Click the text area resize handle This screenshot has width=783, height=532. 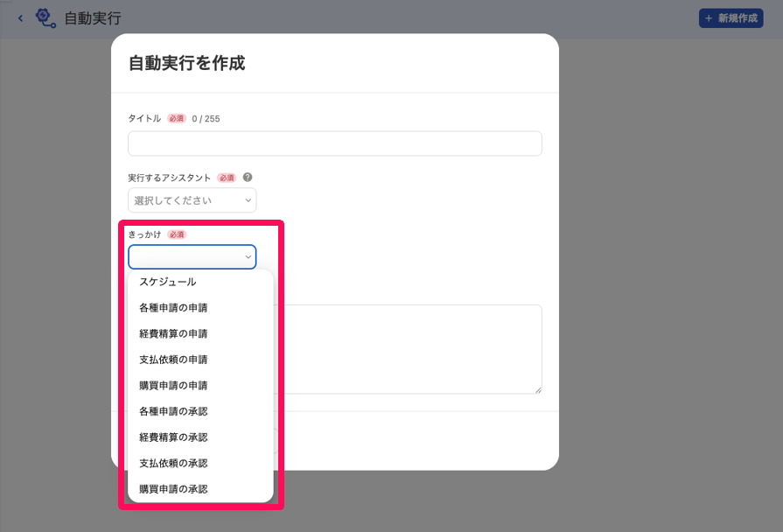click(x=538, y=390)
